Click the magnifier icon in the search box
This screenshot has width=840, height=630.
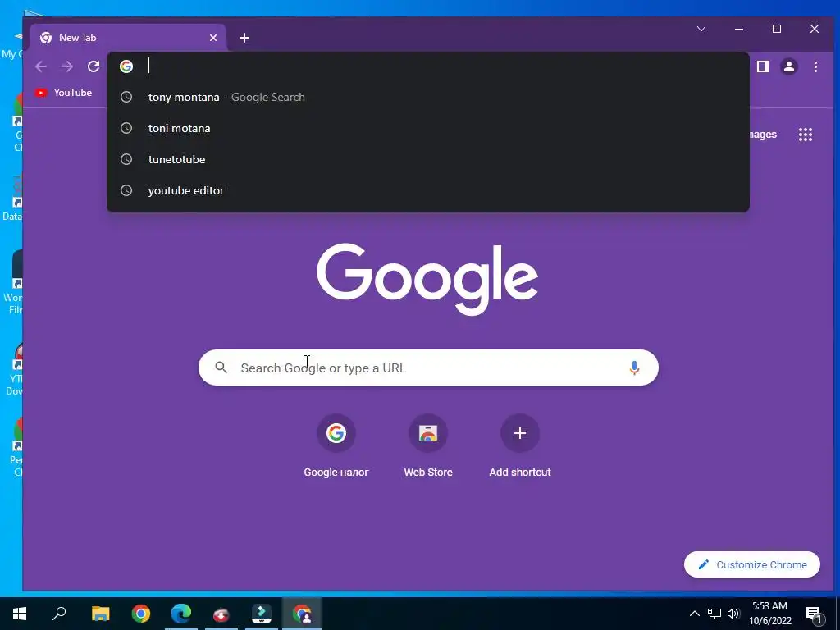click(x=221, y=367)
